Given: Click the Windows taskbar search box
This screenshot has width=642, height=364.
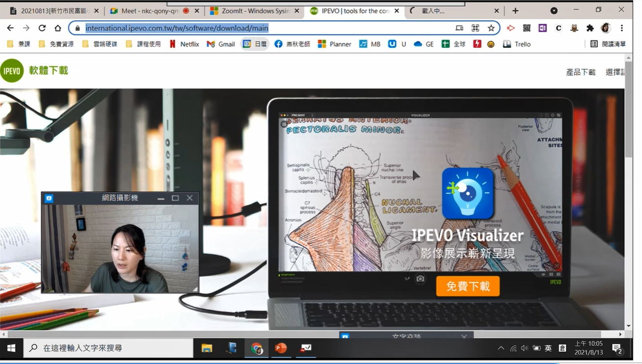Looking at the screenshot, I should point(108,348).
